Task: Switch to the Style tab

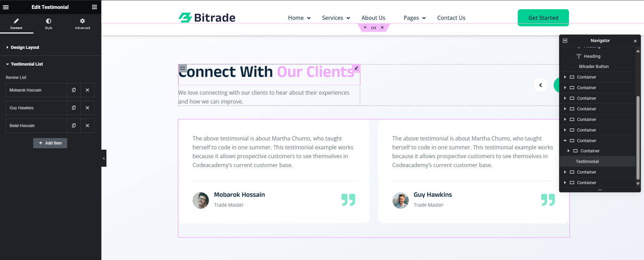Action: [x=48, y=24]
